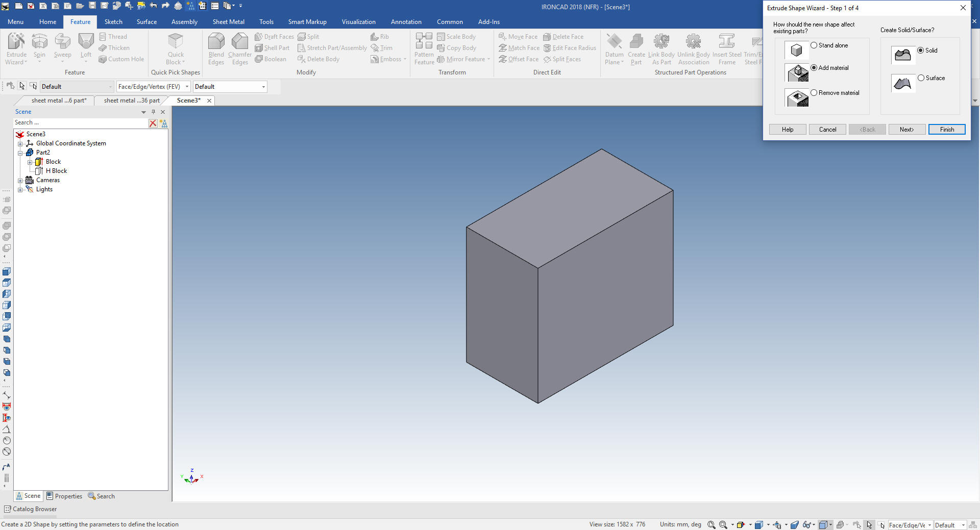Select the Spin feature tool
The width and height of the screenshot is (980, 530).
click(39, 42)
